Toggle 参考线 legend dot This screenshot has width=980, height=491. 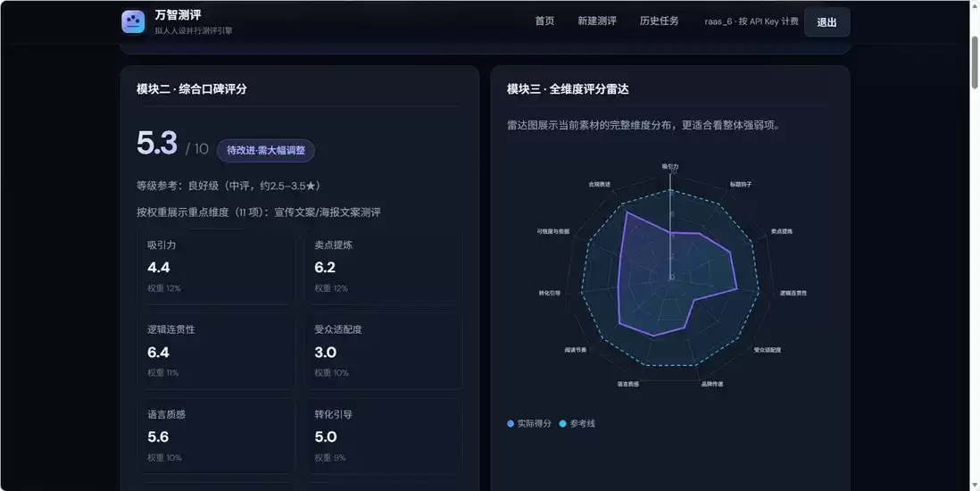click(x=562, y=424)
